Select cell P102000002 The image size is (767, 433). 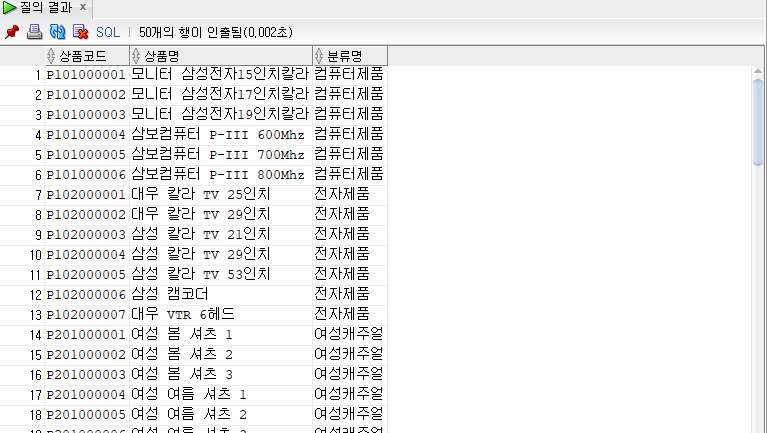point(87,215)
